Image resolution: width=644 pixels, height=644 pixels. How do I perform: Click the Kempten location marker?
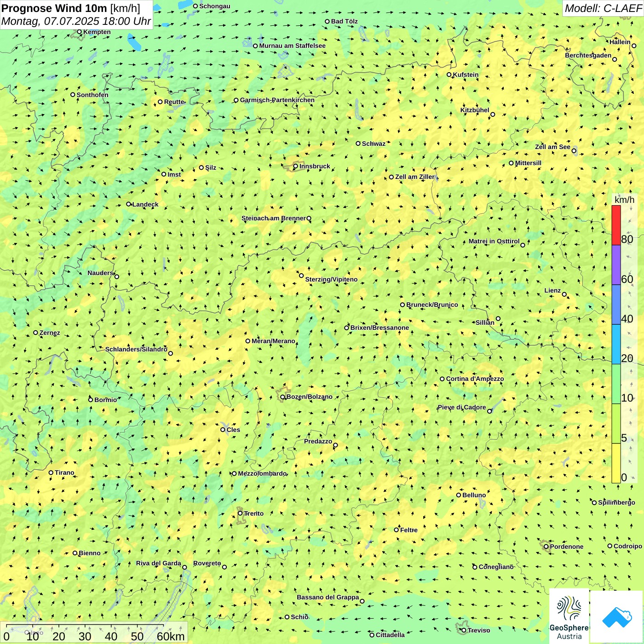(80, 32)
